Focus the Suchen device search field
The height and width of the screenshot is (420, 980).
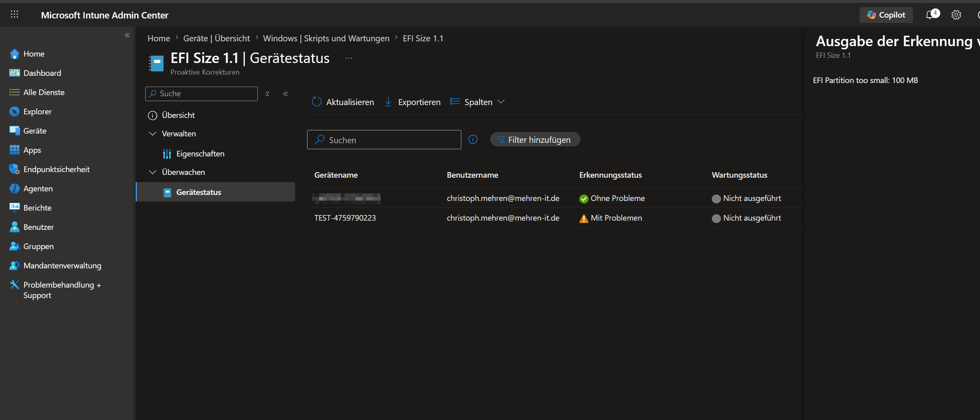[x=384, y=140]
